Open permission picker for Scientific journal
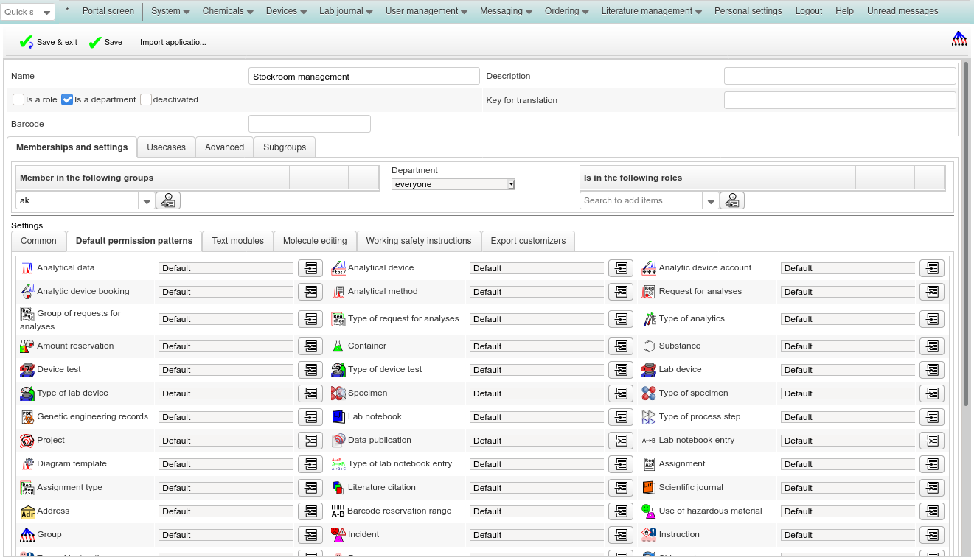Screen dimensions: 974x560 click(x=932, y=488)
